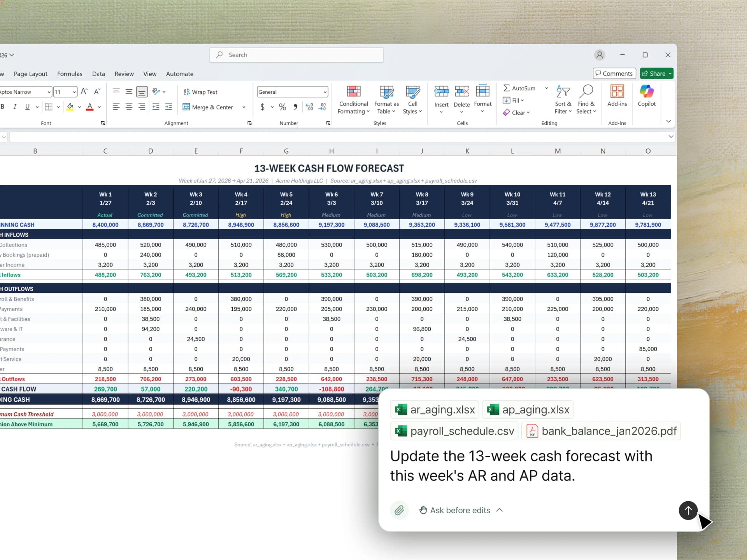Click the Share button
This screenshot has height=560, width=747.
656,73
